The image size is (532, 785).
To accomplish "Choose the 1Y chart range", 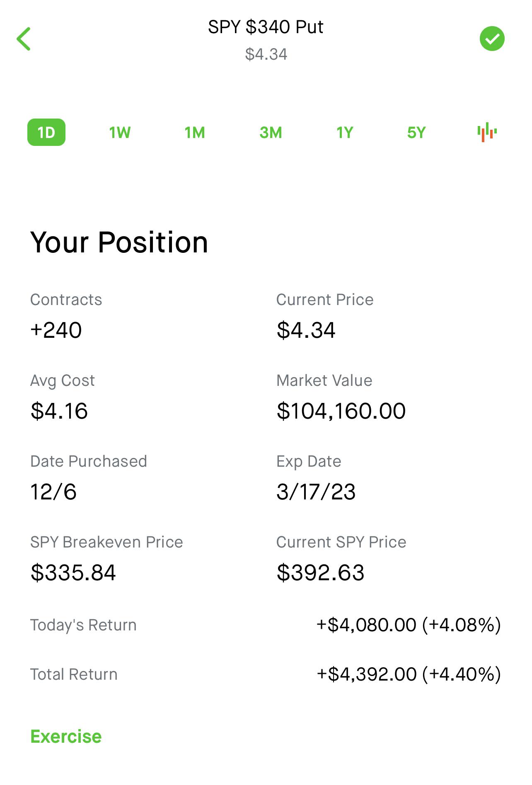I will [x=345, y=133].
